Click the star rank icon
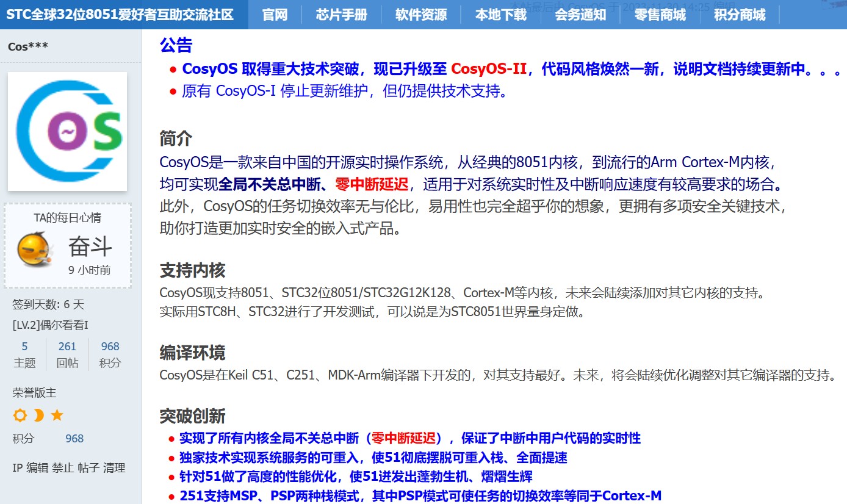The image size is (847, 504). click(57, 416)
